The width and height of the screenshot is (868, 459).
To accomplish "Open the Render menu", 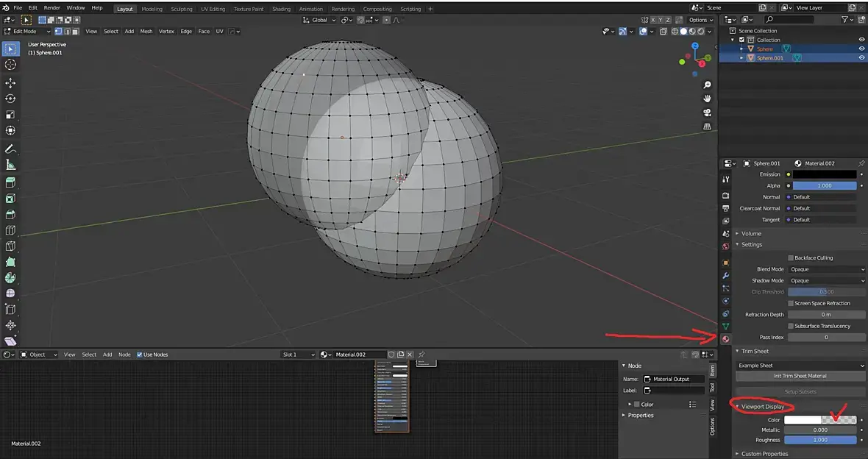I will 51,7.
